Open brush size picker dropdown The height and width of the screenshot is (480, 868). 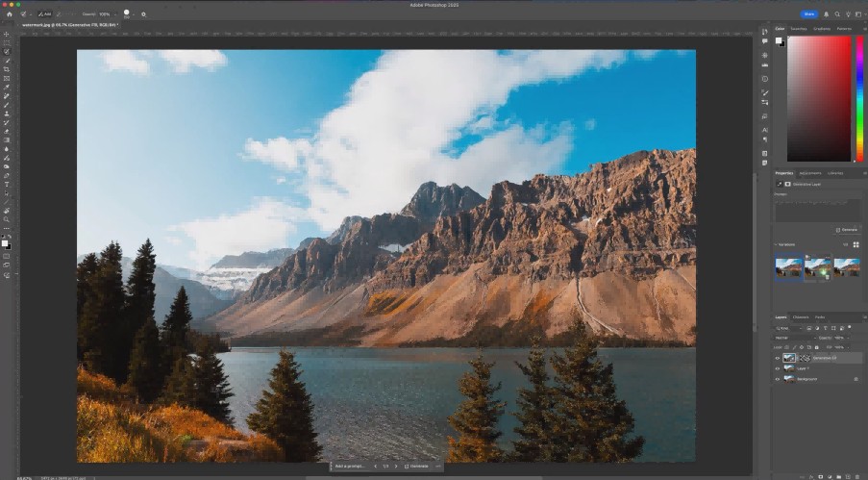(x=134, y=13)
